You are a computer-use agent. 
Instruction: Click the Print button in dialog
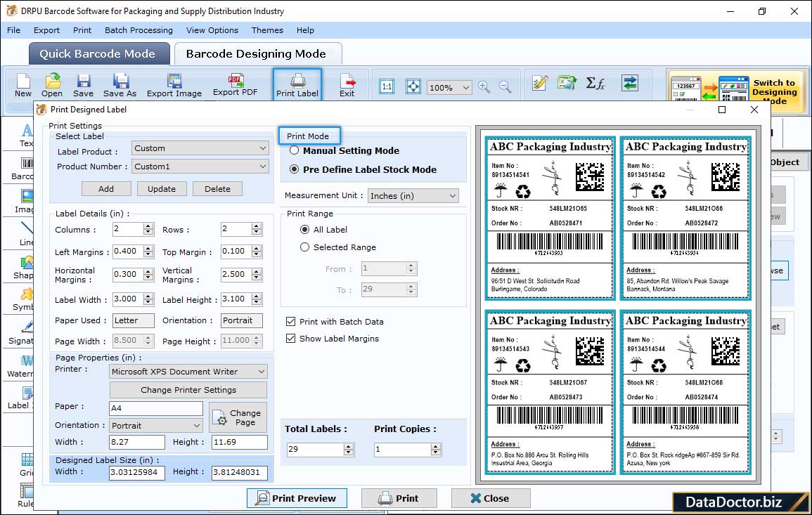click(399, 498)
